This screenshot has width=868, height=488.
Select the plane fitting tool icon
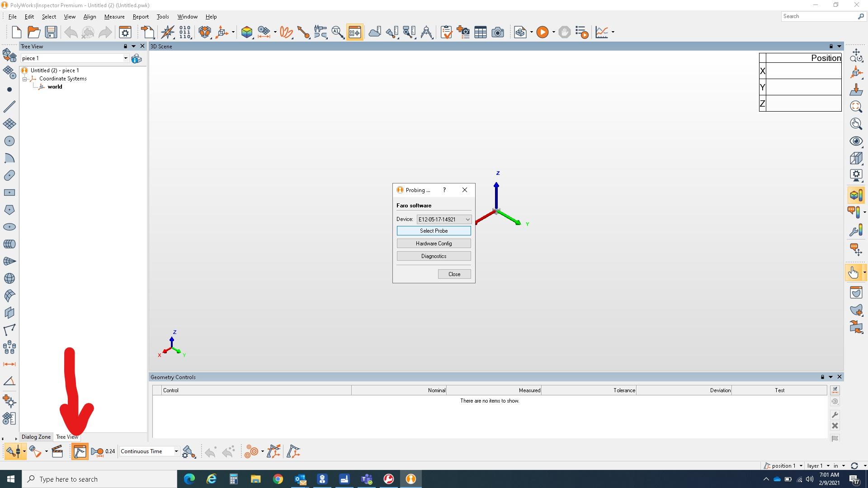pyautogui.click(x=9, y=123)
